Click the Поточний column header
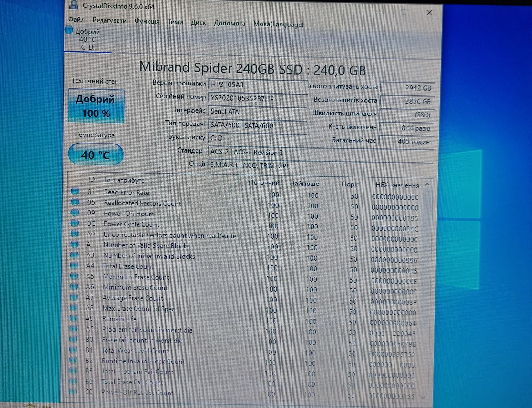This screenshot has width=532, height=408. point(264,183)
